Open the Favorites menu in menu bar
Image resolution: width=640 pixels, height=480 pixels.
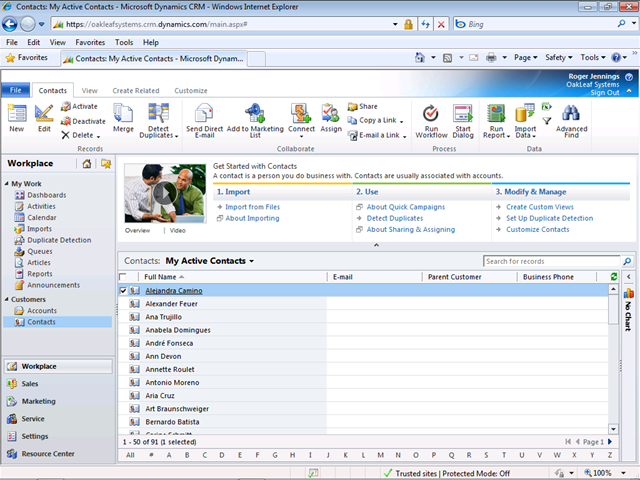89,43
